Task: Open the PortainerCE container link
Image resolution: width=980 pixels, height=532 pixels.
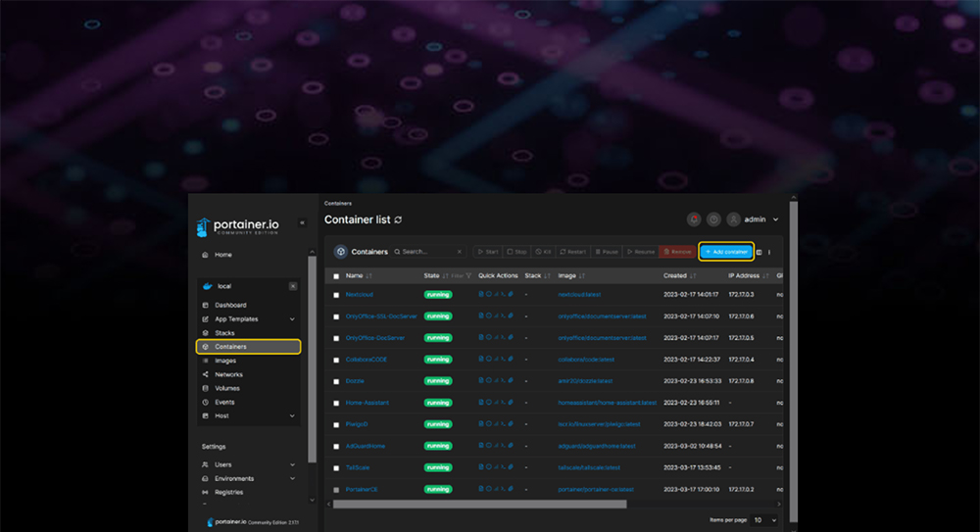Action: point(362,490)
